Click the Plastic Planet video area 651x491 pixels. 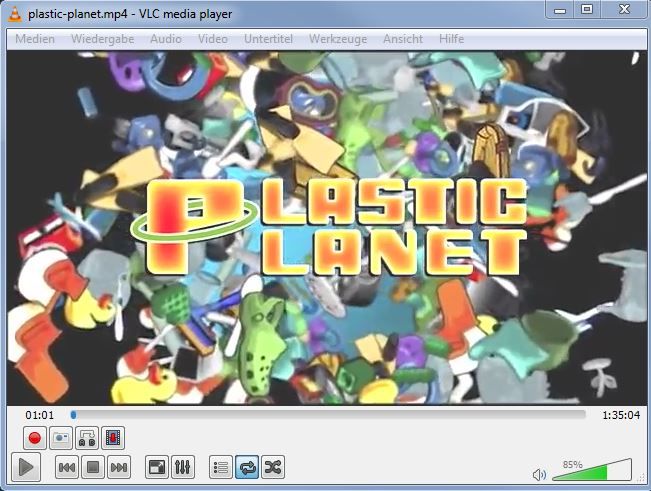(326, 227)
